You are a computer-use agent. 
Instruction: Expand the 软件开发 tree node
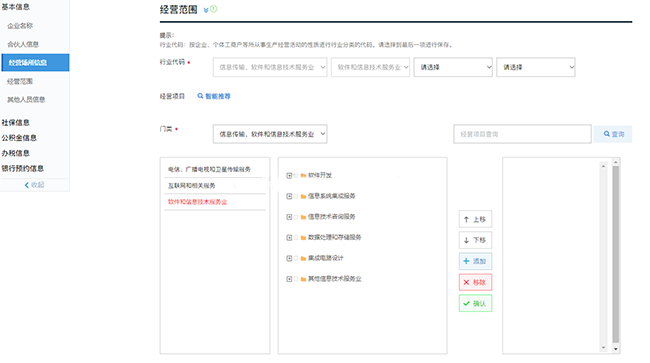coord(289,175)
